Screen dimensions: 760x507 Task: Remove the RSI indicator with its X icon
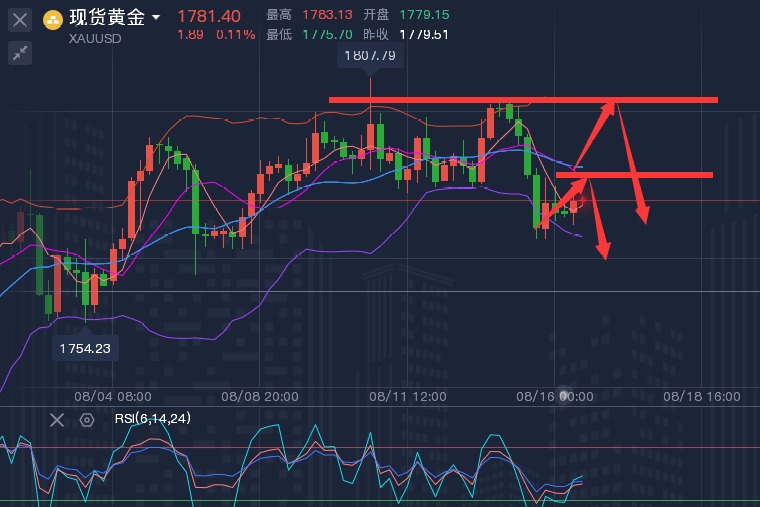click(x=57, y=420)
